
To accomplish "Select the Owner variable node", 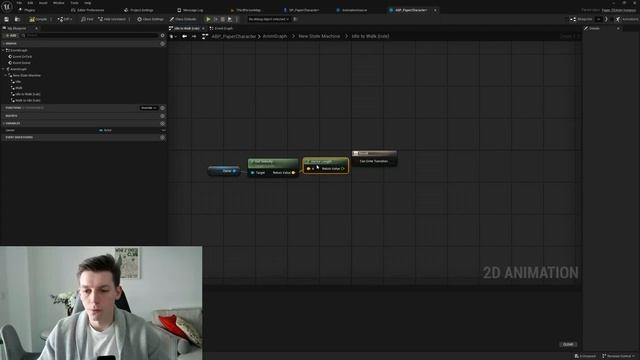I will pyautogui.click(x=224, y=171).
